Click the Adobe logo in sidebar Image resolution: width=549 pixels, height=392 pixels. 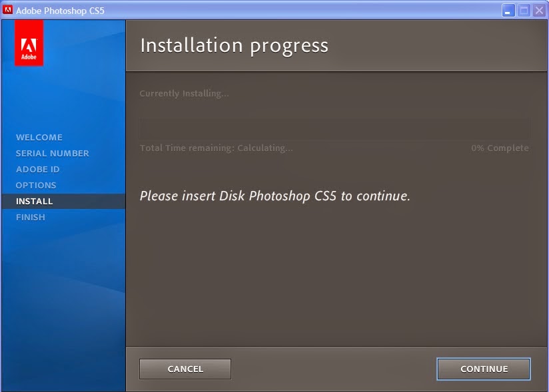point(29,43)
